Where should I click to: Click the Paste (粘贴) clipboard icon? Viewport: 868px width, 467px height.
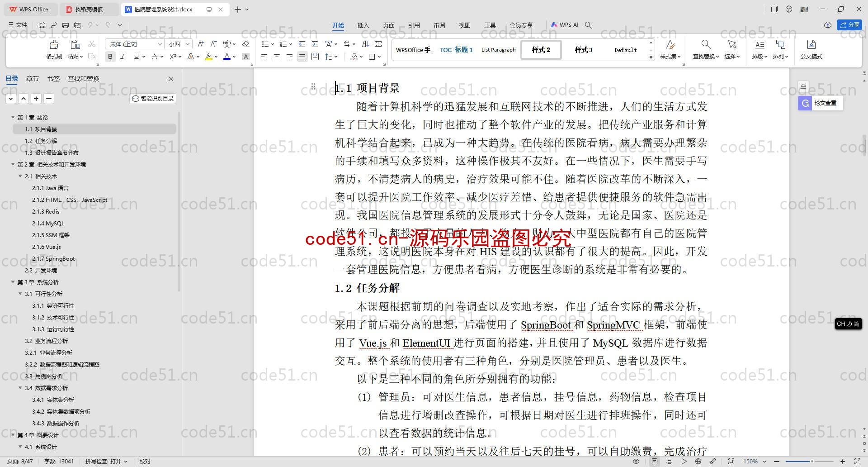(75, 44)
